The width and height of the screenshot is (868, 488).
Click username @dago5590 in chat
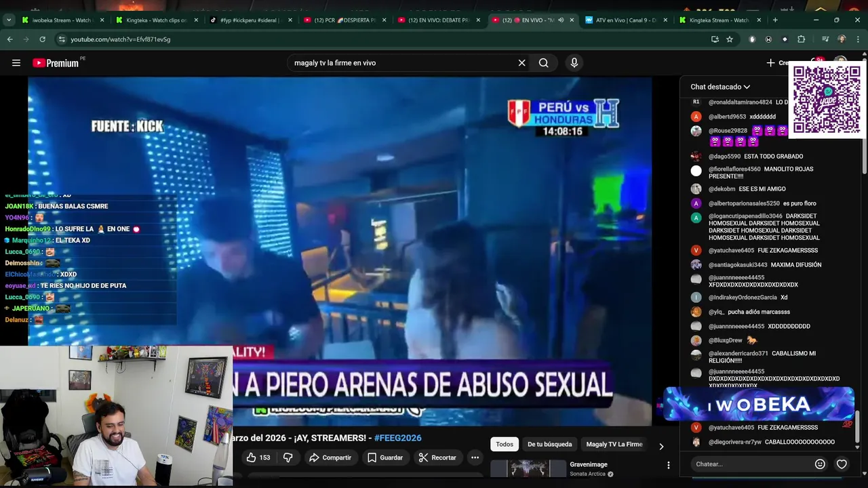click(x=724, y=157)
